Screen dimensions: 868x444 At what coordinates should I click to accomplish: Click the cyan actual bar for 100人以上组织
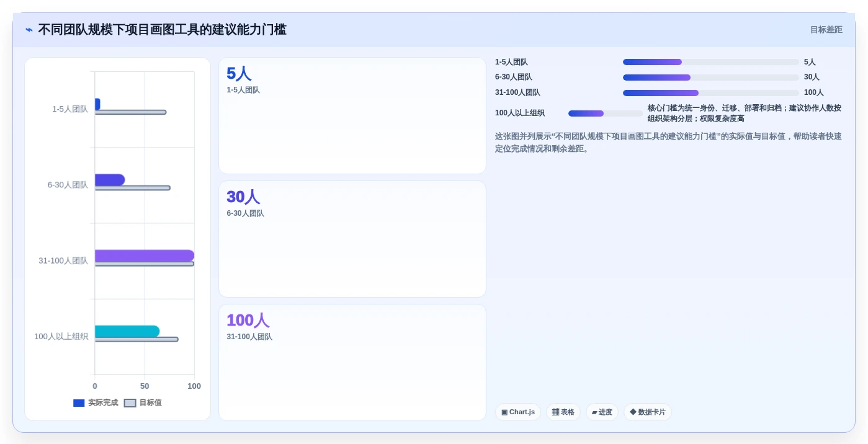[x=127, y=331]
